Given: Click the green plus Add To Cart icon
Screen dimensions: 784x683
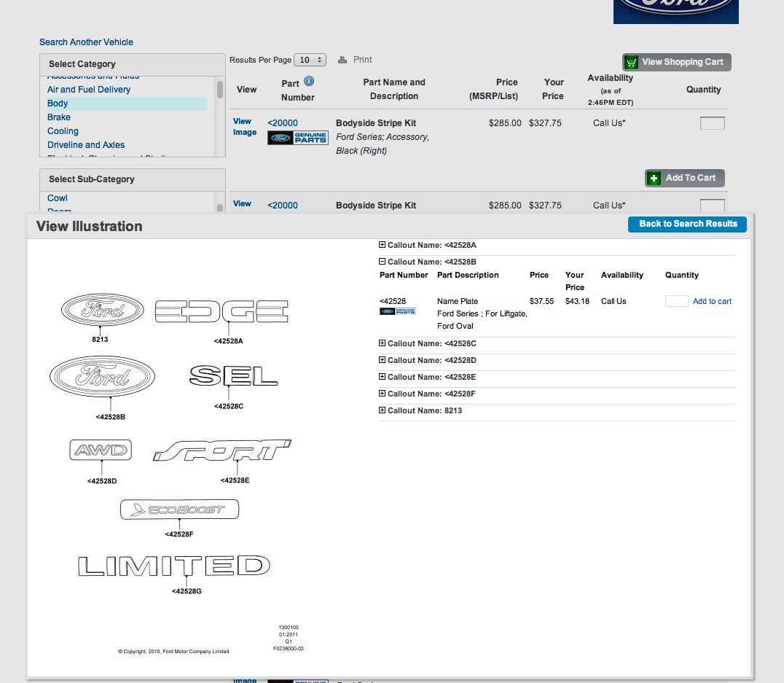Looking at the screenshot, I should [x=654, y=179].
